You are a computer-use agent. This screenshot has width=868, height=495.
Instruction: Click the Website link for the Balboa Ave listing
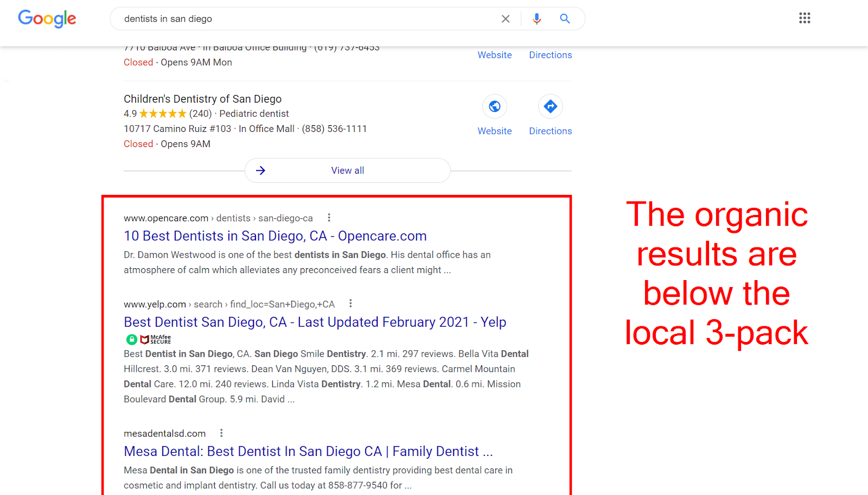click(495, 55)
